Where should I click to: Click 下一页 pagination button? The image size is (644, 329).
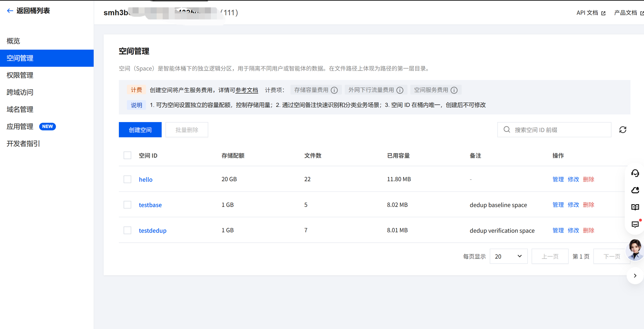pos(612,256)
